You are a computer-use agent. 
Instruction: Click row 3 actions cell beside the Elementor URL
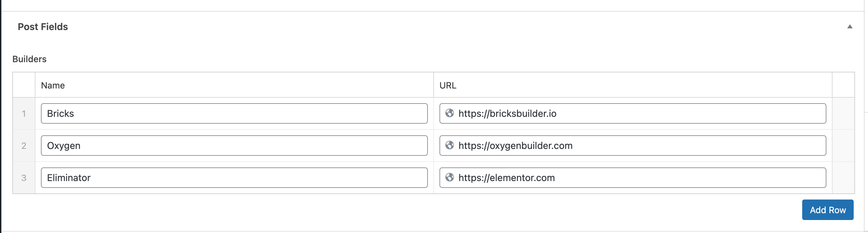843,178
